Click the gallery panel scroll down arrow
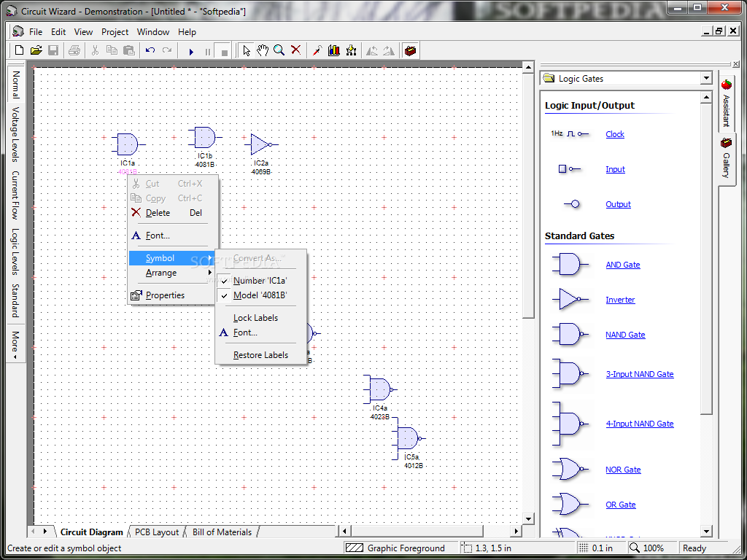The height and width of the screenshot is (560, 747). (x=706, y=531)
